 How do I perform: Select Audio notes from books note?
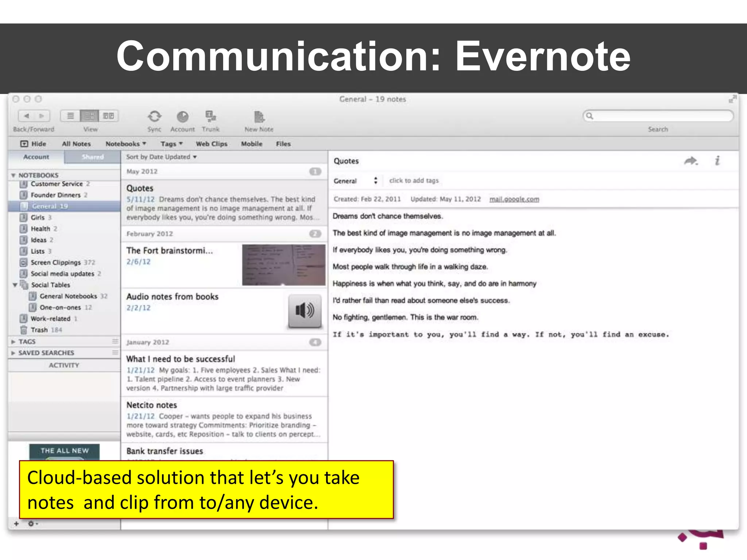[x=224, y=311]
